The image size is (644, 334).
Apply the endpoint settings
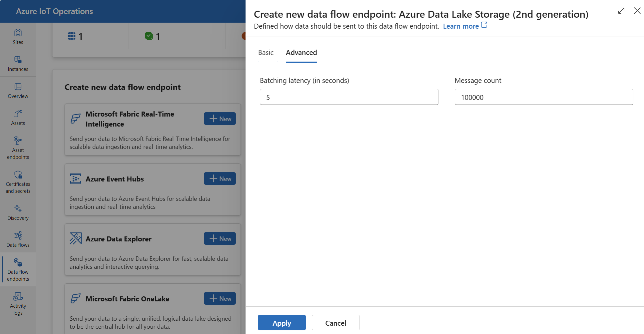[x=282, y=322]
